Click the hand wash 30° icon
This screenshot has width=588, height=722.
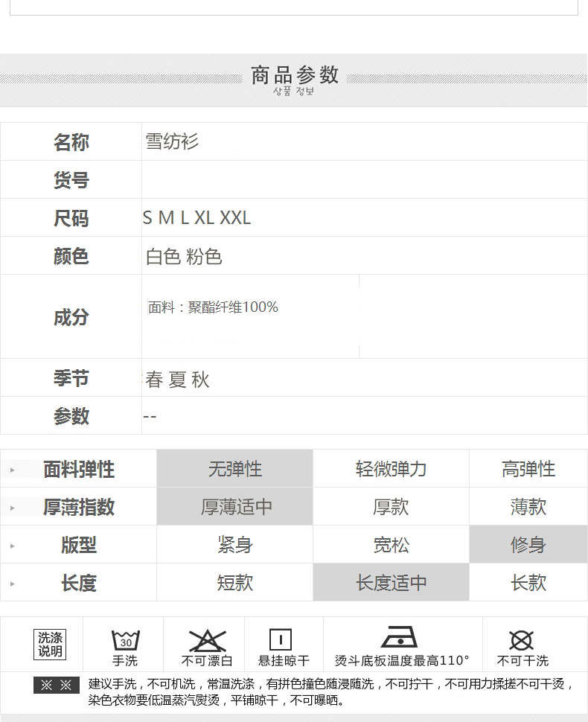point(125,640)
